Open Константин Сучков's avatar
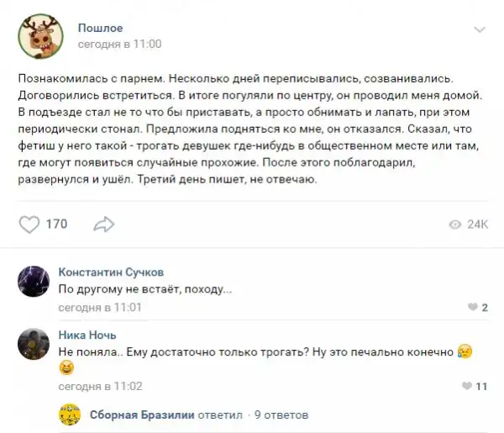The width and height of the screenshot is (504, 433). (34, 282)
